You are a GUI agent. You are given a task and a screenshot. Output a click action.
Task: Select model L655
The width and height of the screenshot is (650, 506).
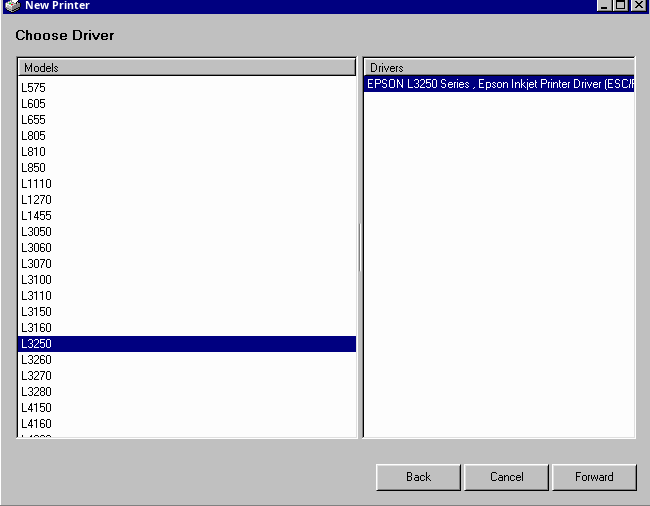(x=187, y=120)
